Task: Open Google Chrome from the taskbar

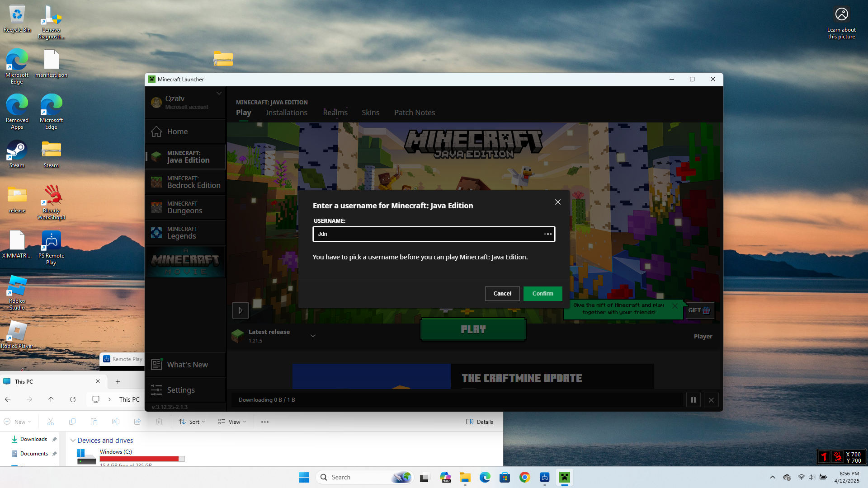Action: (525, 478)
